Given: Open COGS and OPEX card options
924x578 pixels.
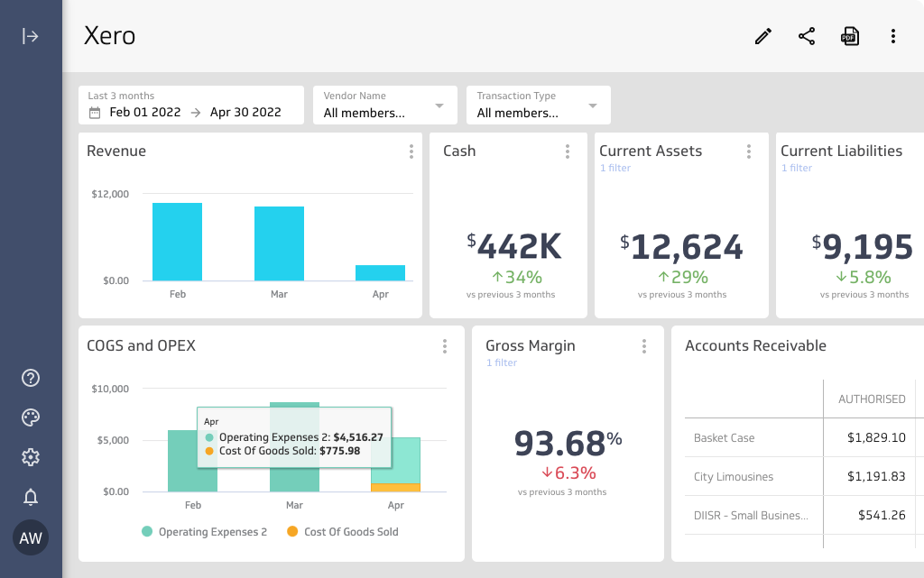Looking at the screenshot, I should pyautogui.click(x=445, y=346).
